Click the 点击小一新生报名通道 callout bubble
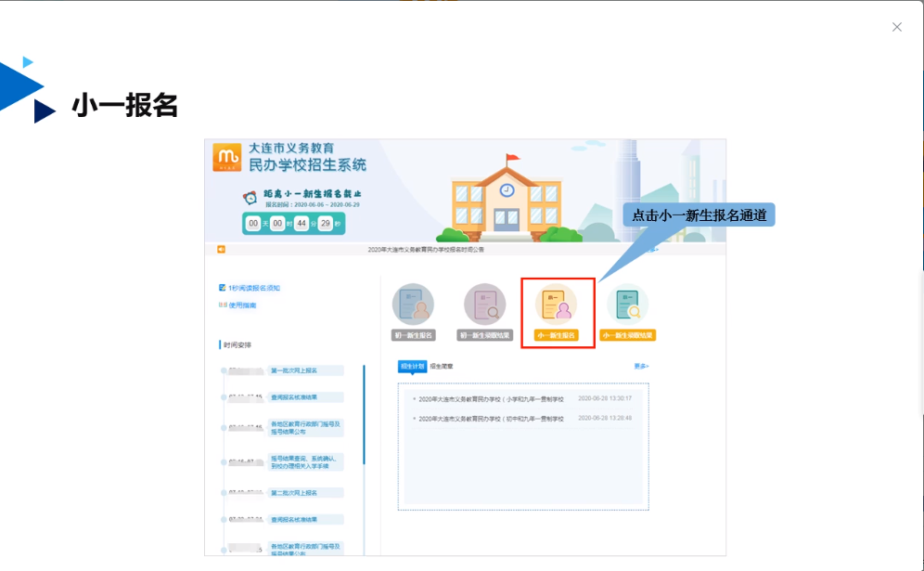 coord(699,215)
